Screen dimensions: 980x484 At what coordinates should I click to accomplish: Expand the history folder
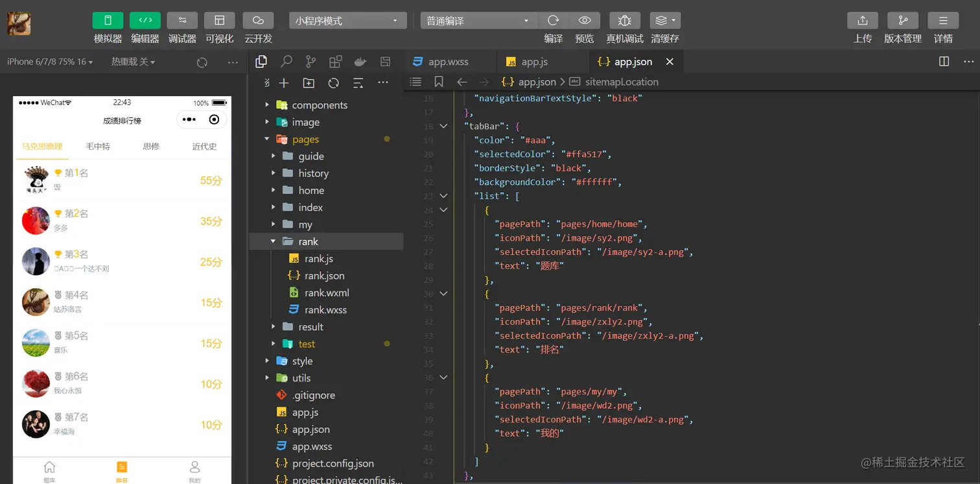[326, 173]
